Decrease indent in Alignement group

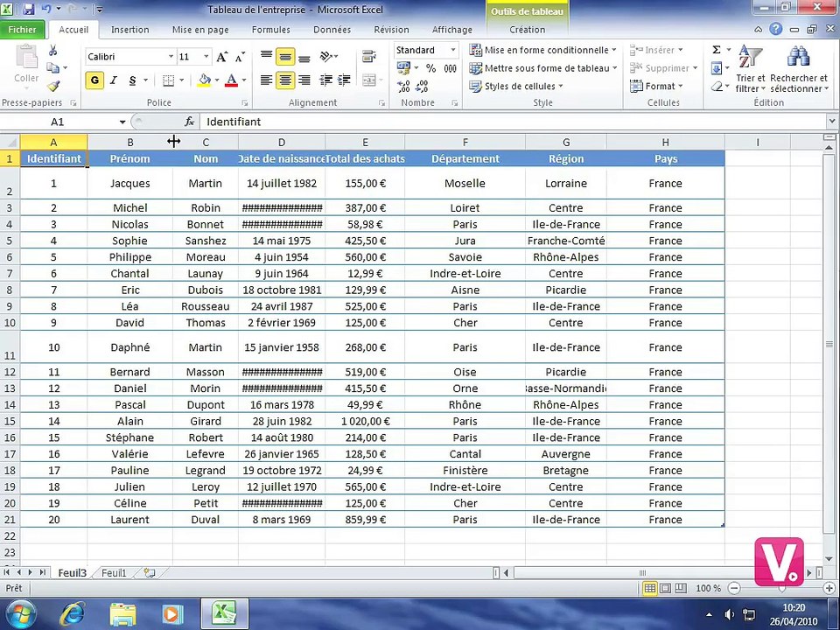pos(325,80)
